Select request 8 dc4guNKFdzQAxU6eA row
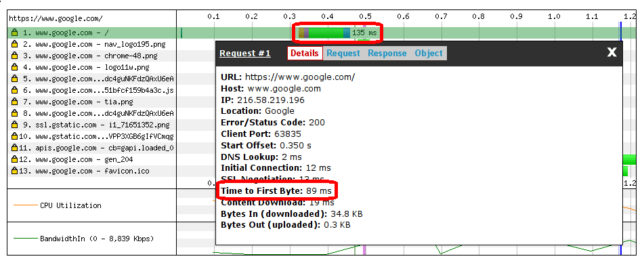The width and height of the screenshot is (644, 265). [92, 113]
